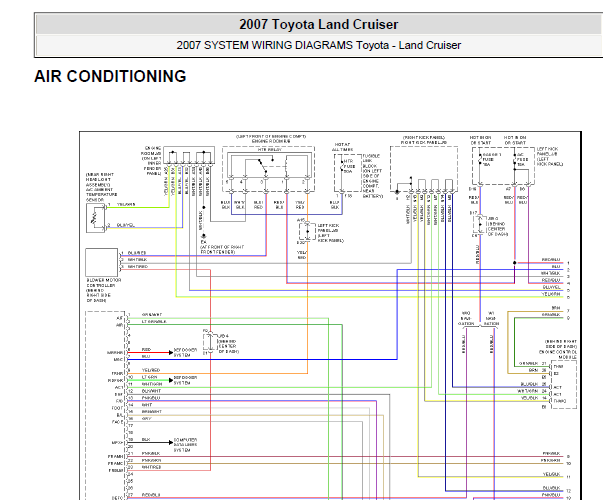Viewport: 603px width, 500px height.
Task: Click the 'HOT AT ALL TIMES' label
Action: 342,147
